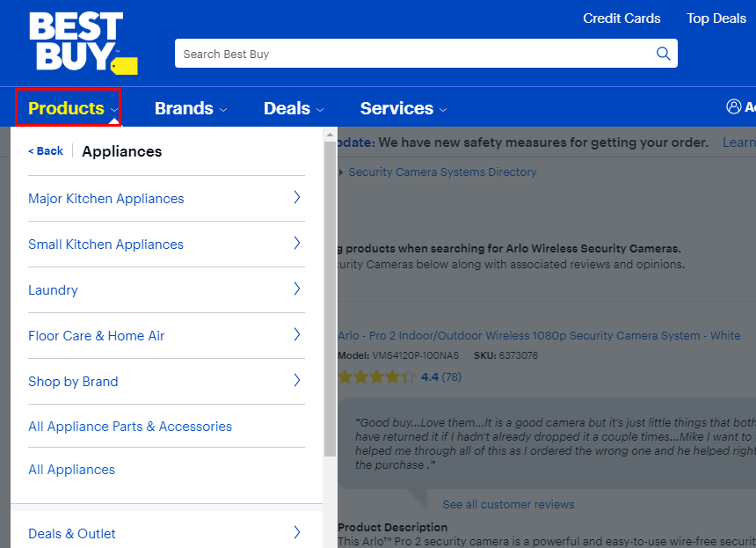Toggle the Deals dropdown chevron
Viewport: 756px width, 548px height.
320,110
